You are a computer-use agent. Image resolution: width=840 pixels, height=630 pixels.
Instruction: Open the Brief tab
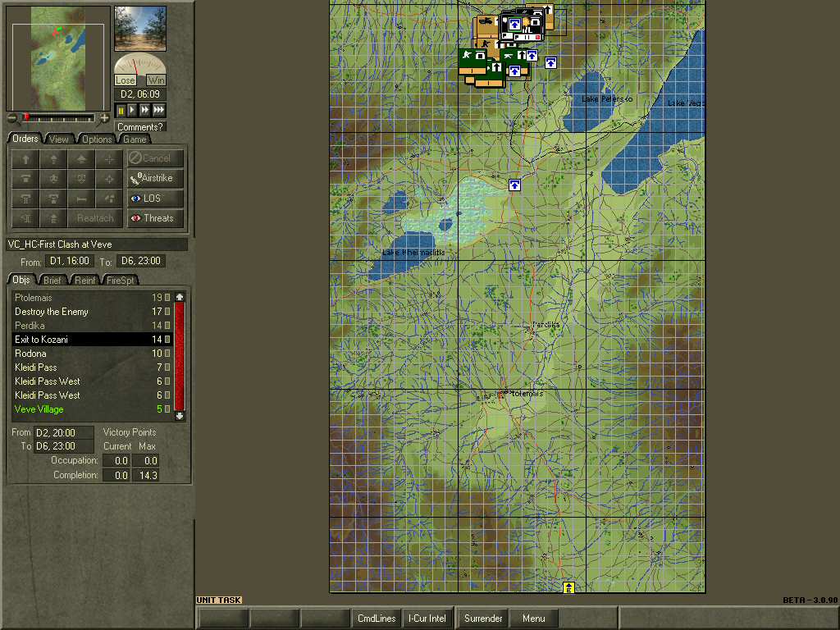tap(52, 281)
